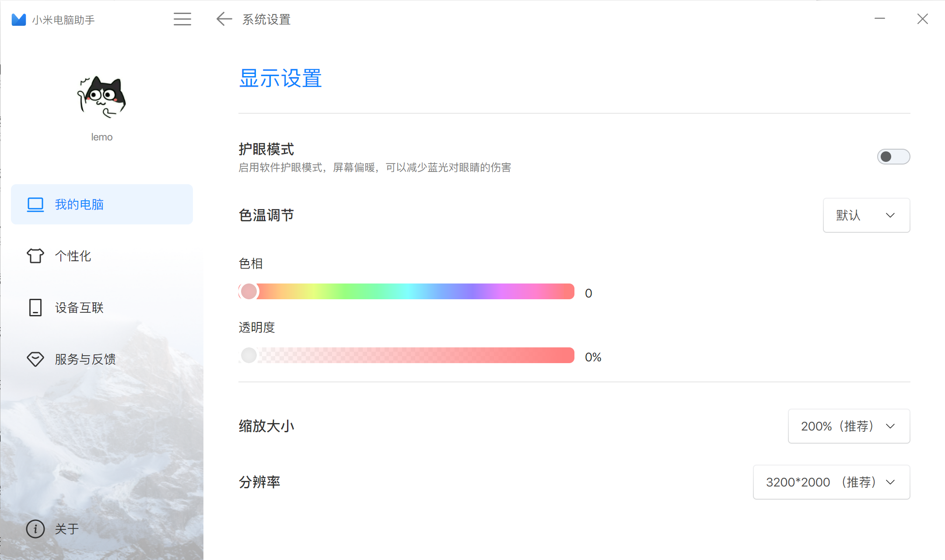This screenshot has height=560, width=945.
Task: Click the 色相 hue slider bar
Action: [x=406, y=291]
